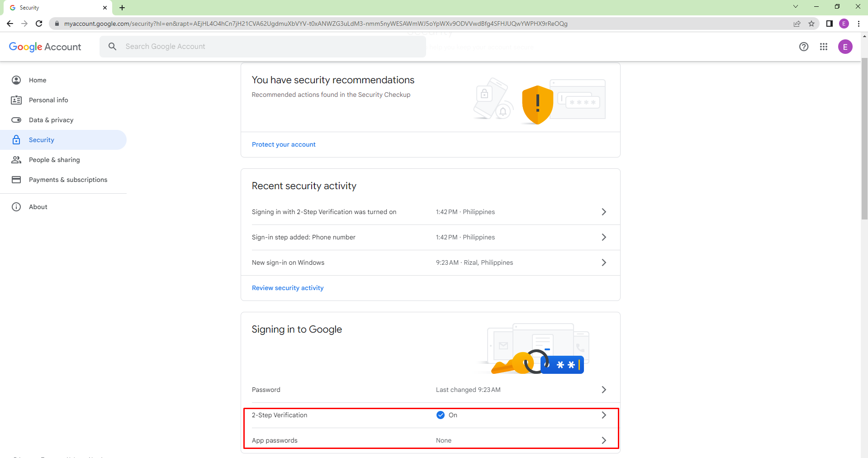Open the Phone number sign-in step chevron
868x458 pixels.
coord(604,237)
